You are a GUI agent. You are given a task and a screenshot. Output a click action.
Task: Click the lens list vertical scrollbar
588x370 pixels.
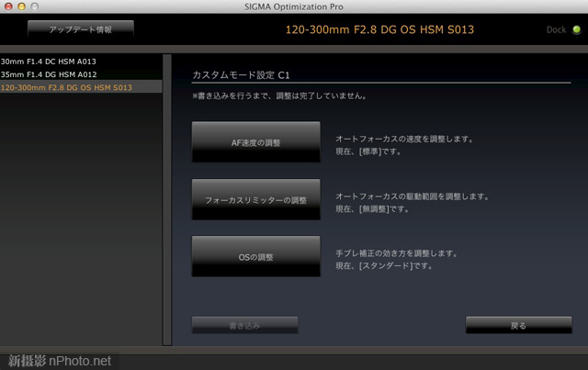coord(167,200)
